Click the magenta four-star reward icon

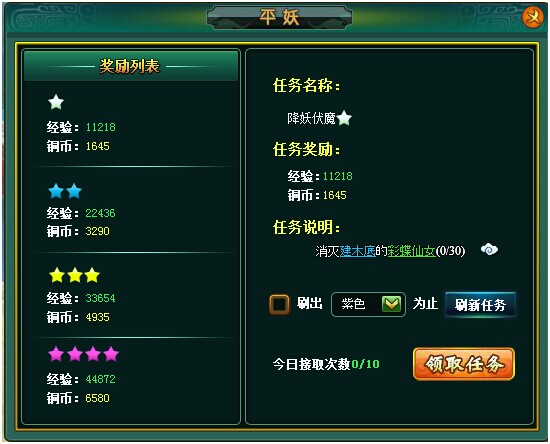coord(83,354)
